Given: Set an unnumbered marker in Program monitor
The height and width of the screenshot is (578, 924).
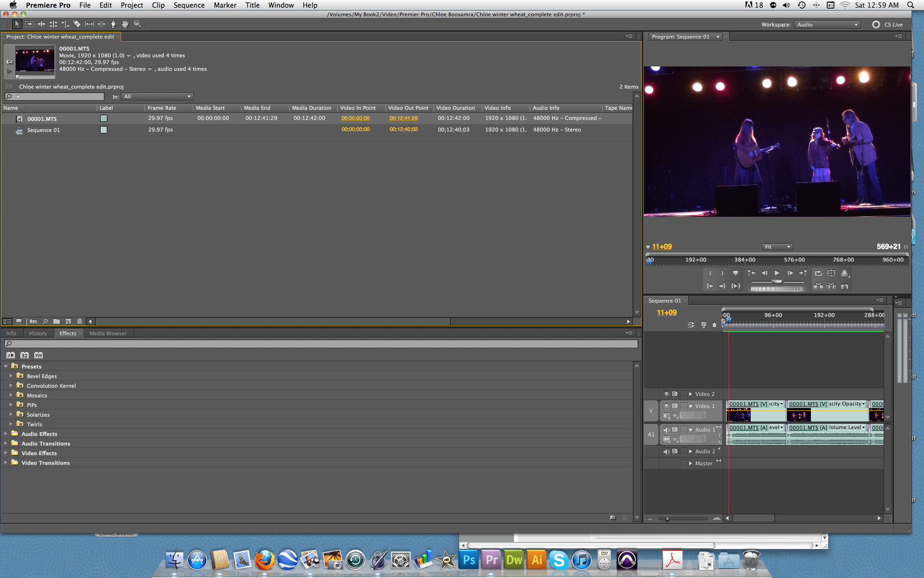Looking at the screenshot, I should pyautogui.click(x=735, y=273).
